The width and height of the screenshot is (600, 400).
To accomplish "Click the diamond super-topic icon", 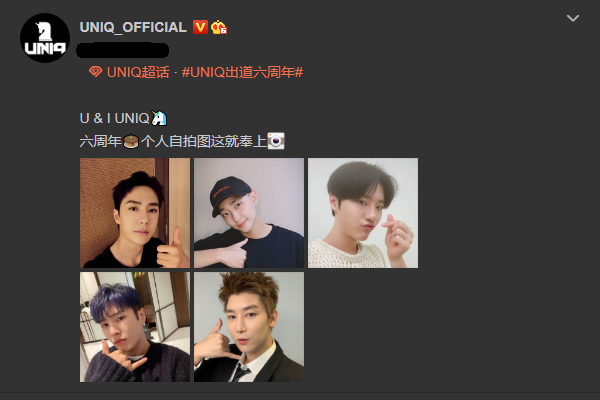I will pos(95,72).
